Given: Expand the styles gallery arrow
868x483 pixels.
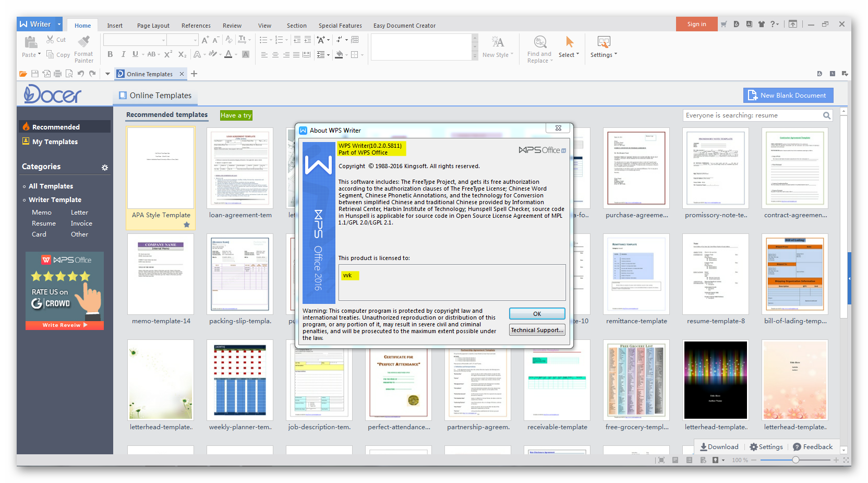Looking at the screenshot, I should [x=475, y=56].
